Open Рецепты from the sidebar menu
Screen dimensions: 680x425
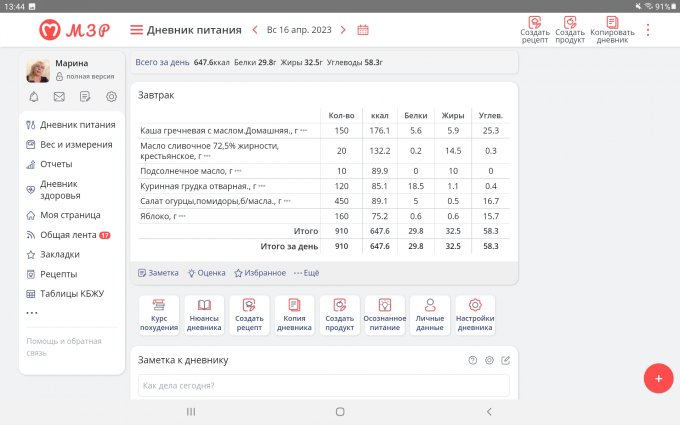[x=58, y=274]
